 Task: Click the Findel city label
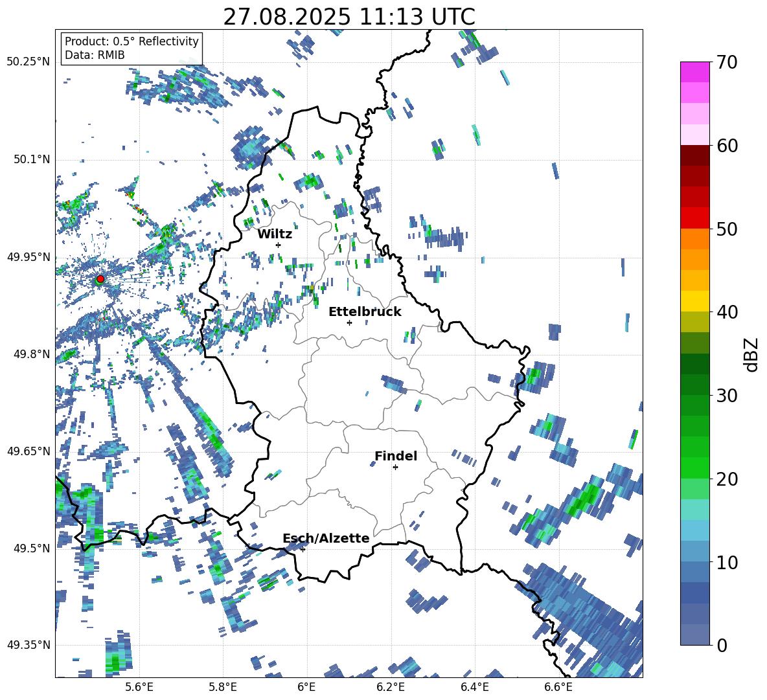396,456
